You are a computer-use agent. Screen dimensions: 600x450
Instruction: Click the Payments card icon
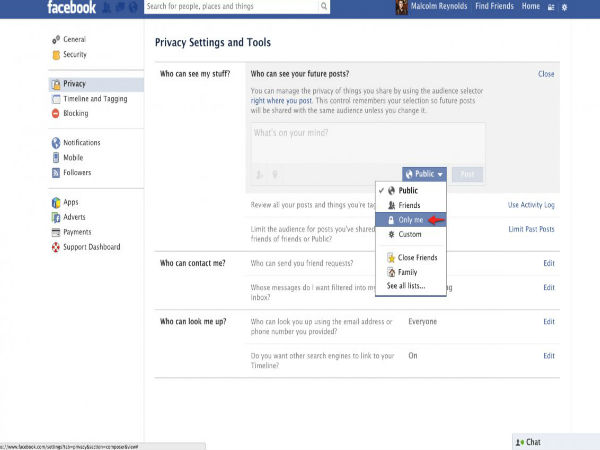coord(56,232)
